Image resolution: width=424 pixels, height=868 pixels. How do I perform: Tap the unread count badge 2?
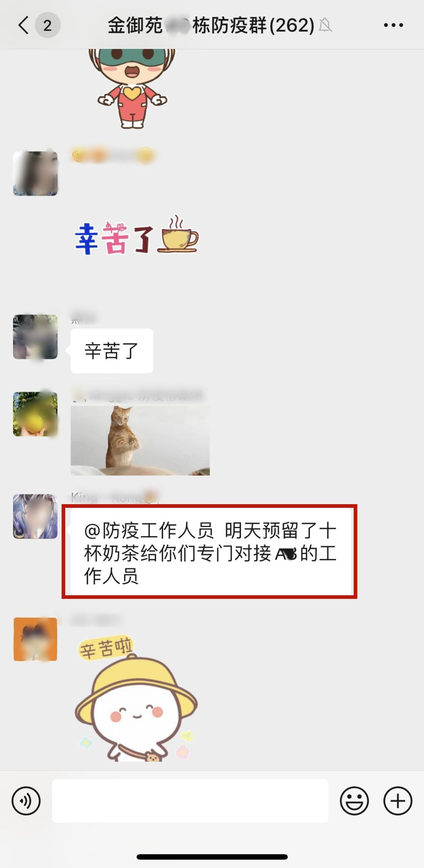click(48, 25)
